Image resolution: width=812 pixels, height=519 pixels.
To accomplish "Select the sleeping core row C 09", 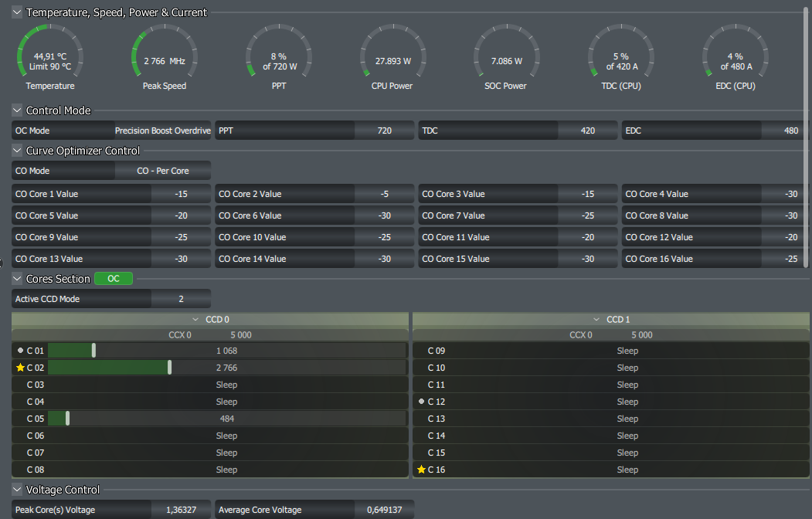I will [611, 351].
